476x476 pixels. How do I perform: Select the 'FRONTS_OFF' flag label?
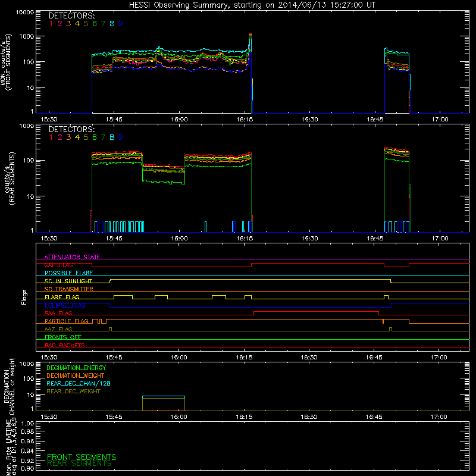click(x=63, y=337)
